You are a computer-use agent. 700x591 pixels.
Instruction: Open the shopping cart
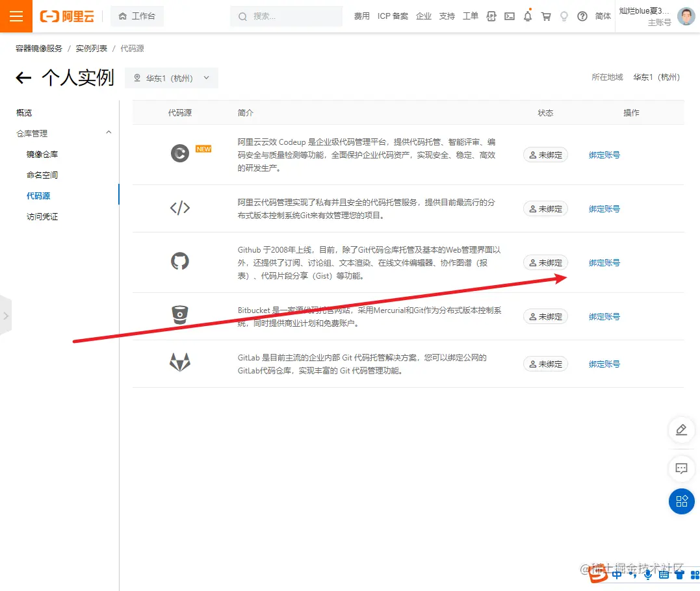tap(545, 16)
